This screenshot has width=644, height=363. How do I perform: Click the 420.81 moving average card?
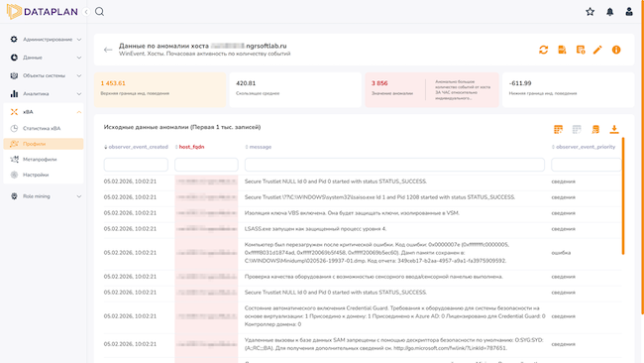point(295,89)
